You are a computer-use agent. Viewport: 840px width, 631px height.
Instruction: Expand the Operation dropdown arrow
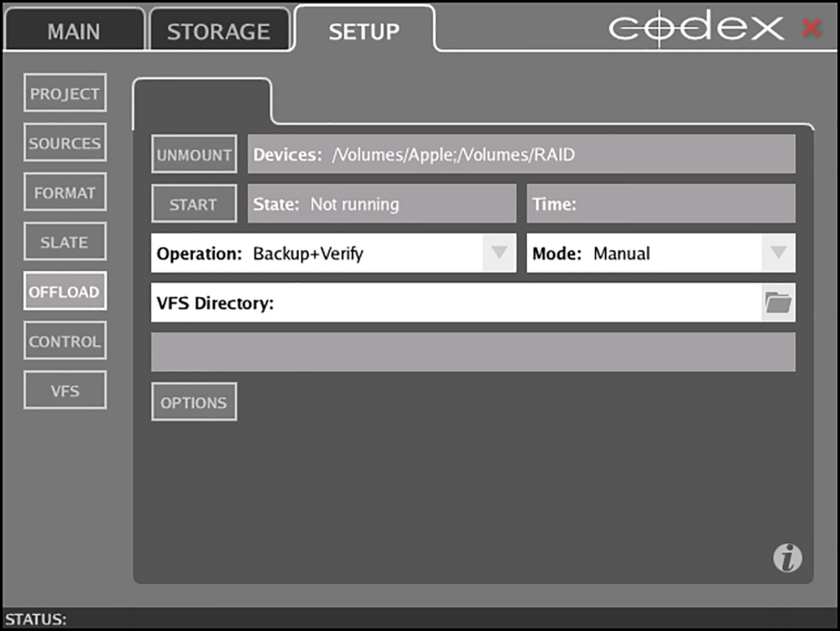pos(499,253)
